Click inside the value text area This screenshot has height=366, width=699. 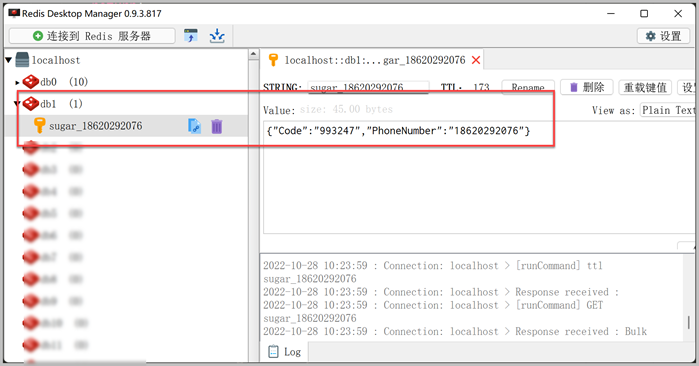click(x=479, y=177)
